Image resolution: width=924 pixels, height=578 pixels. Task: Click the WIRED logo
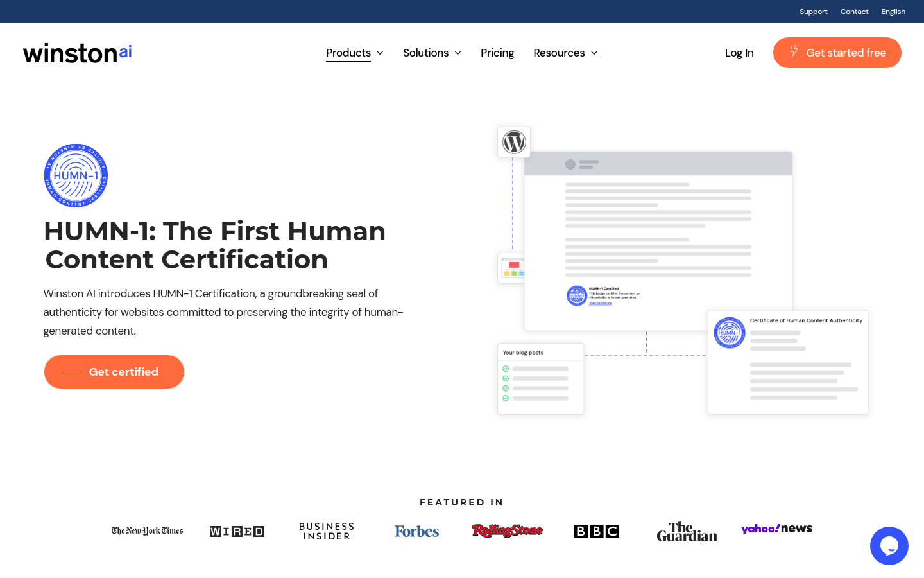(237, 531)
